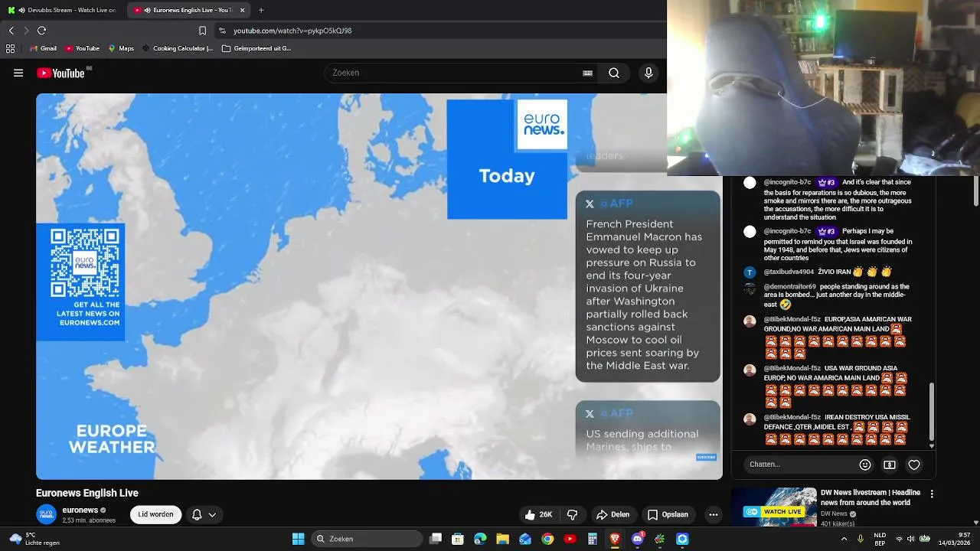Open File Explorer from the taskbar
The height and width of the screenshot is (551, 980).
502,539
